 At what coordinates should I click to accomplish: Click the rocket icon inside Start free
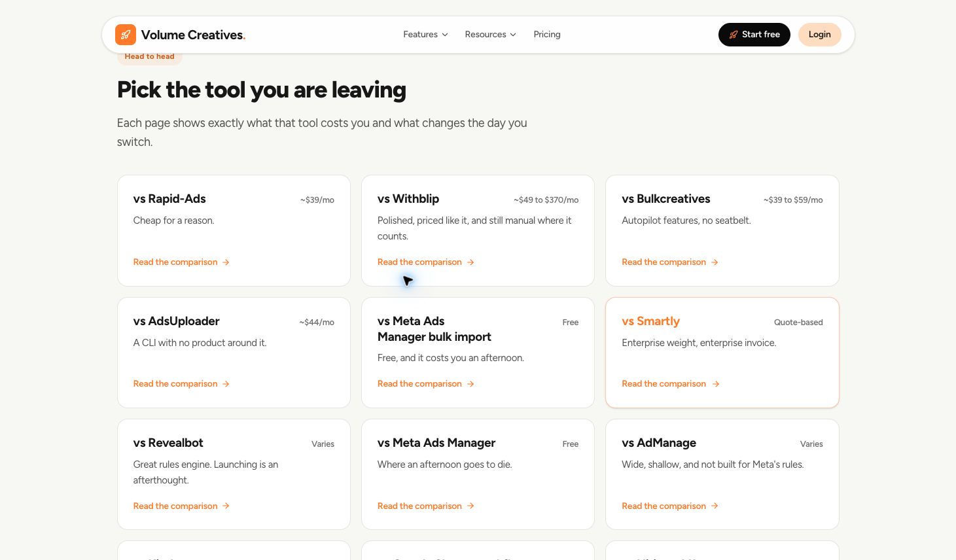(734, 35)
